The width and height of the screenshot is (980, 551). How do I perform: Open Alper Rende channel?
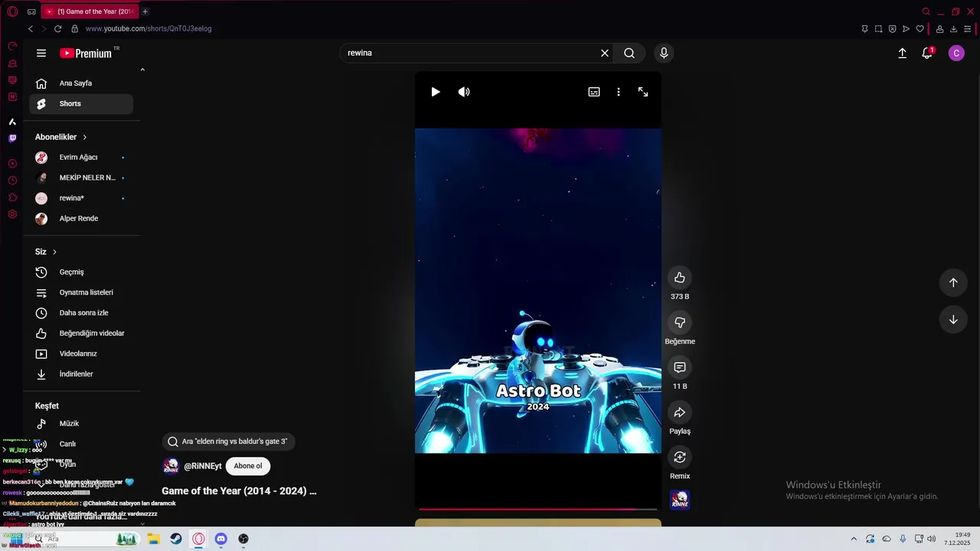81,219
